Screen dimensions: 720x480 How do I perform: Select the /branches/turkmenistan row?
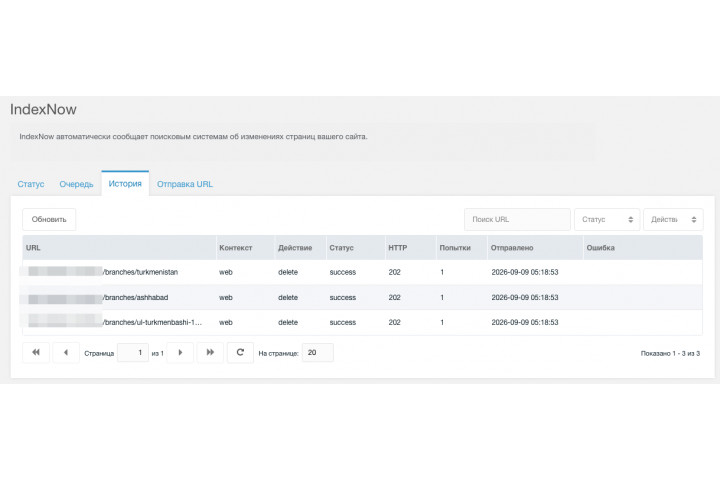tap(362, 272)
